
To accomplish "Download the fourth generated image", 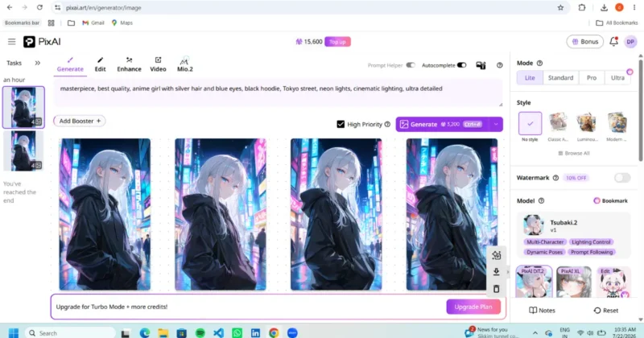I will click(x=496, y=272).
